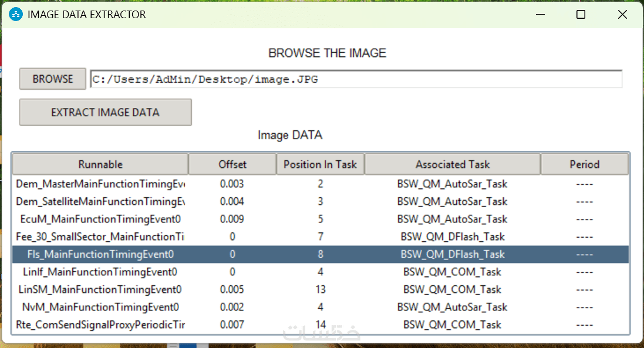Click the Image Data Extractor app icon
Screen dimensions: 644x348
click(x=16, y=15)
